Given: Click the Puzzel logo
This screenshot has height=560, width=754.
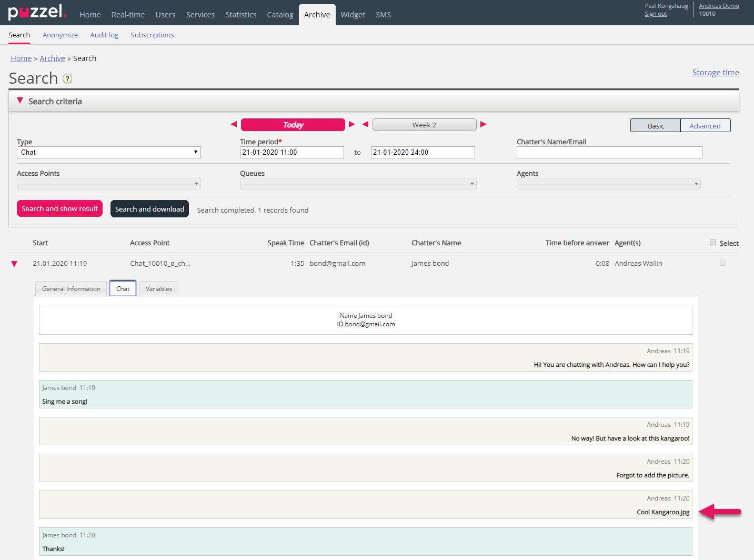Looking at the screenshot, I should [37, 12].
